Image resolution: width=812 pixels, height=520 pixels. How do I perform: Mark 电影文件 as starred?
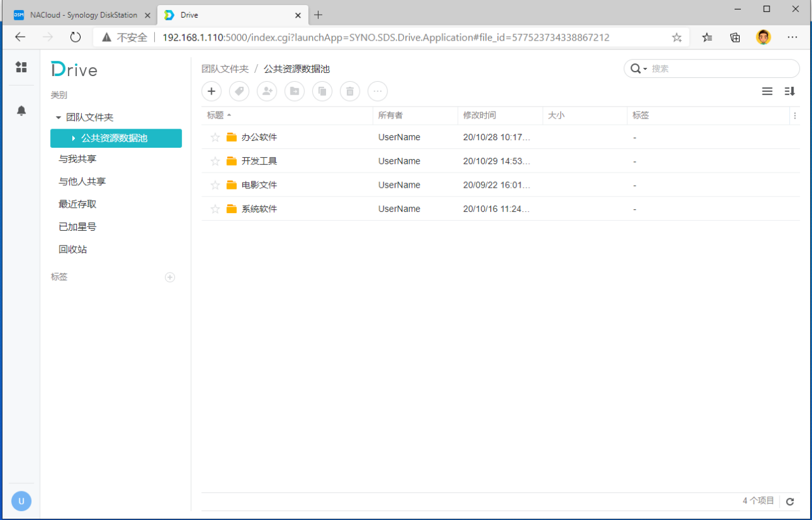click(214, 185)
